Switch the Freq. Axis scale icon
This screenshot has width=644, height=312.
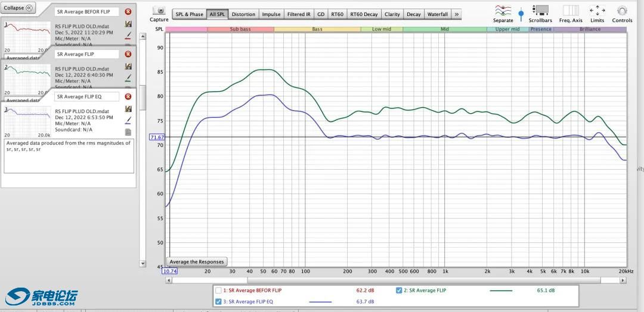coord(571,11)
